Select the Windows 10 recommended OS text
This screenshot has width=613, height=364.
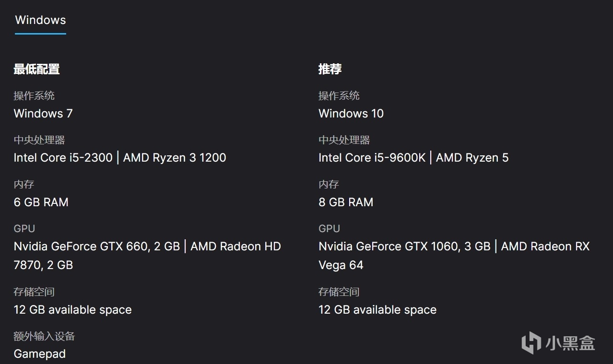pyautogui.click(x=351, y=114)
